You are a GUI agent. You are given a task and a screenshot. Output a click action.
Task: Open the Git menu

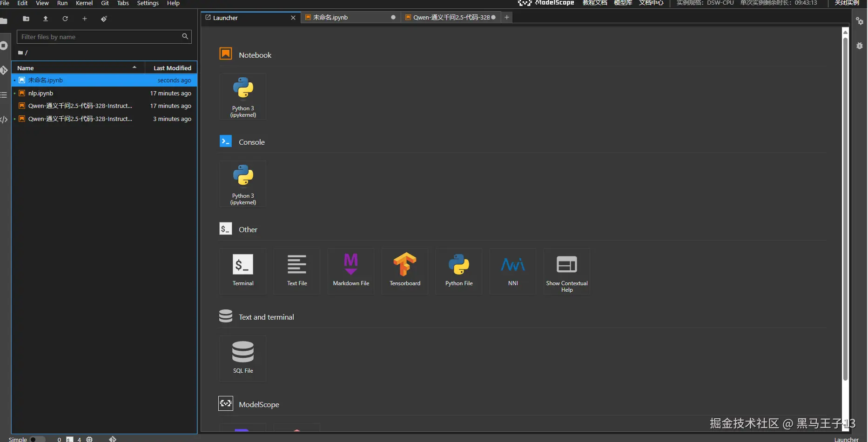click(x=105, y=3)
